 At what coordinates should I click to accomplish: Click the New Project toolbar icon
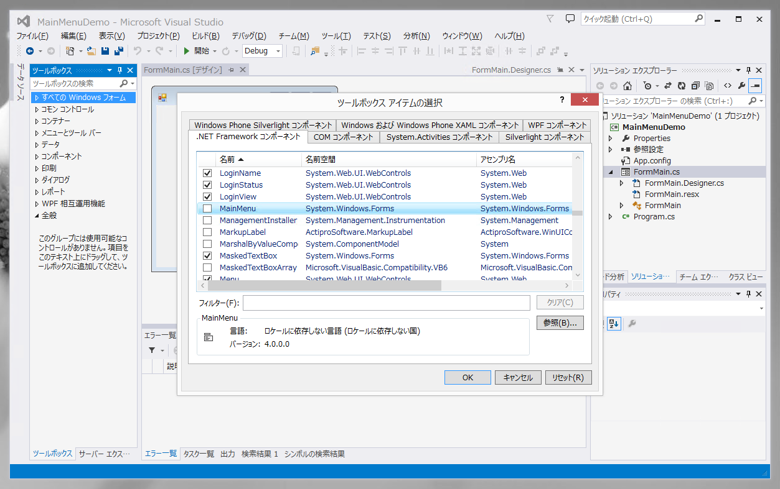click(70, 51)
